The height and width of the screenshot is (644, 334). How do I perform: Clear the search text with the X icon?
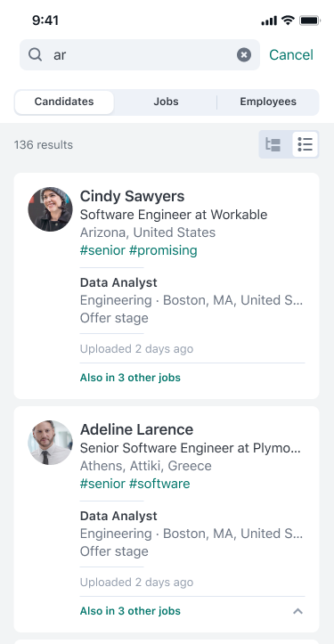click(x=244, y=54)
